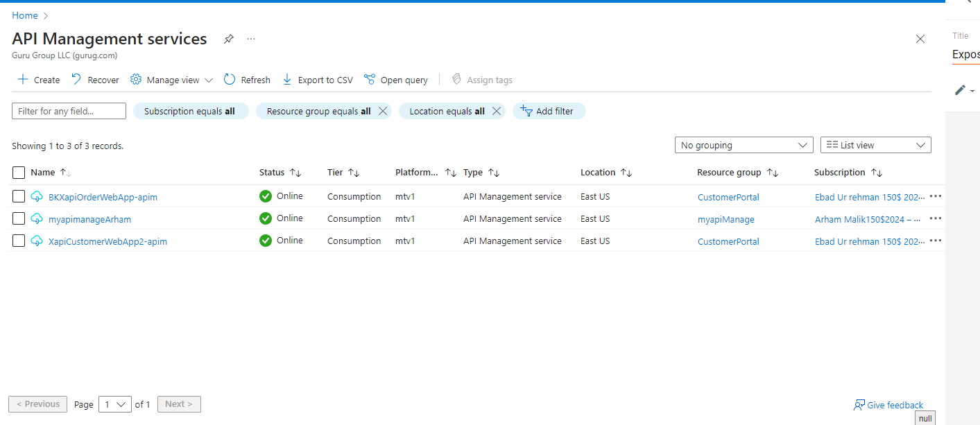Click Create to add a service
This screenshot has width=980, height=425.
[39, 80]
